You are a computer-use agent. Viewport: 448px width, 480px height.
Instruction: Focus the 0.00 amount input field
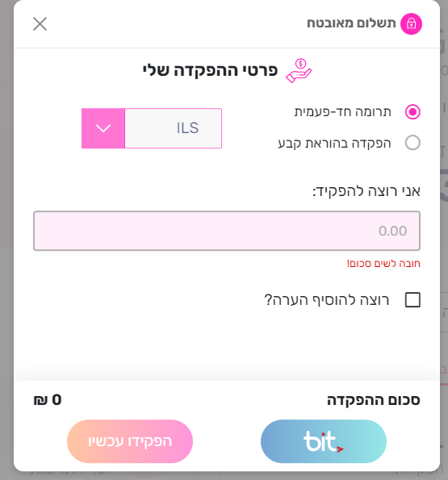click(227, 231)
